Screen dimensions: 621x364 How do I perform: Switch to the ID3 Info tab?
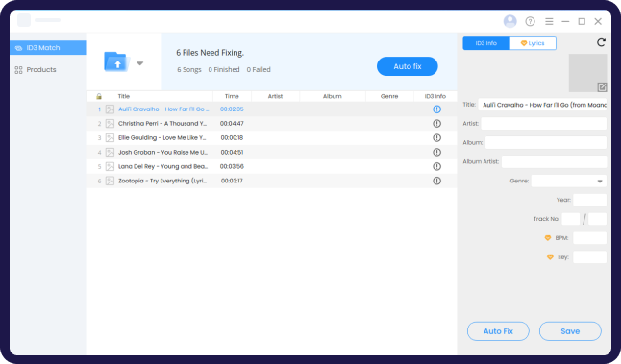[486, 43]
